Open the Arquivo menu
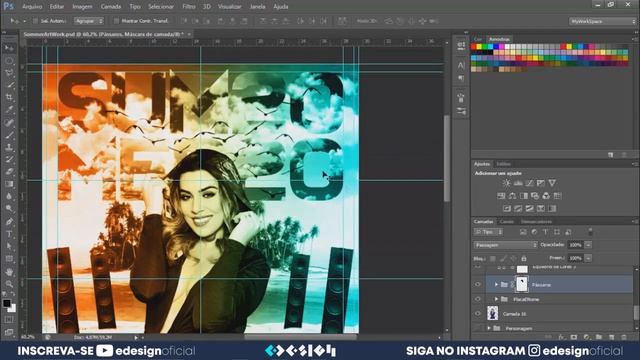This screenshot has height=360, width=640. pyautogui.click(x=32, y=7)
